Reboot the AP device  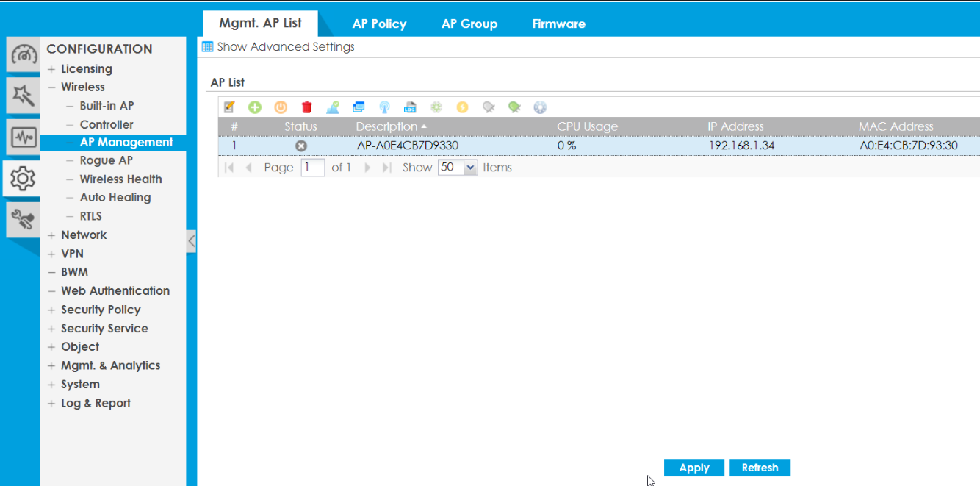(280, 107)
